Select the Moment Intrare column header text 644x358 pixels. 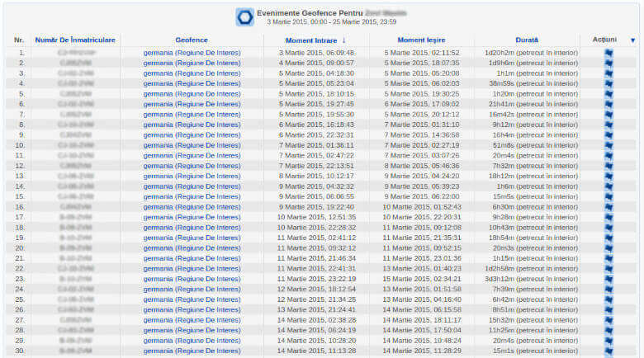pos(311,40)
